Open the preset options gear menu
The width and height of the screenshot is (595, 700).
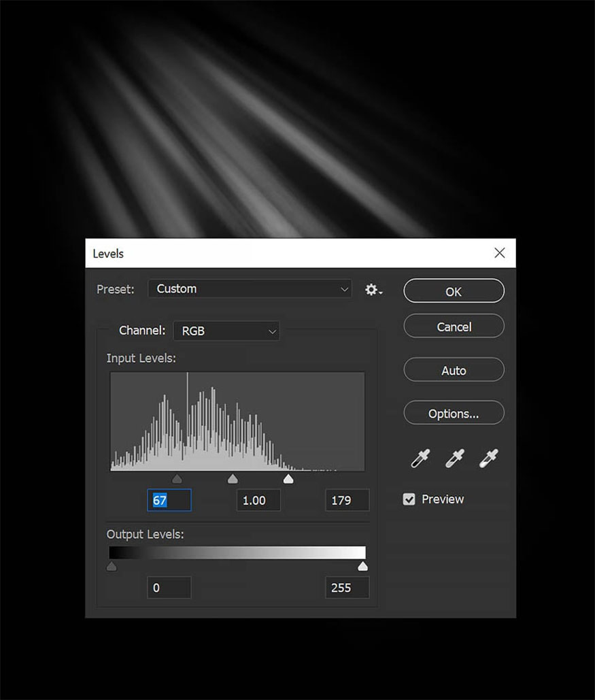pos(373,290)
